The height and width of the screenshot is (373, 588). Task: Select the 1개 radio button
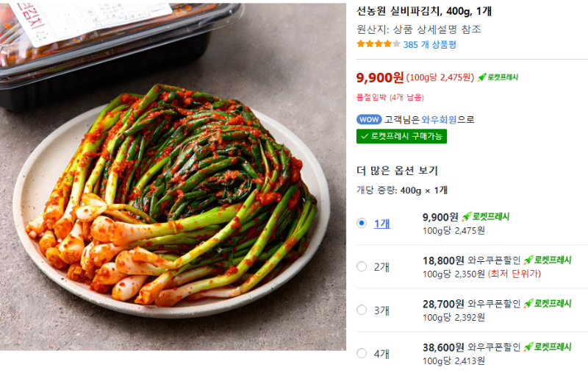362,223
